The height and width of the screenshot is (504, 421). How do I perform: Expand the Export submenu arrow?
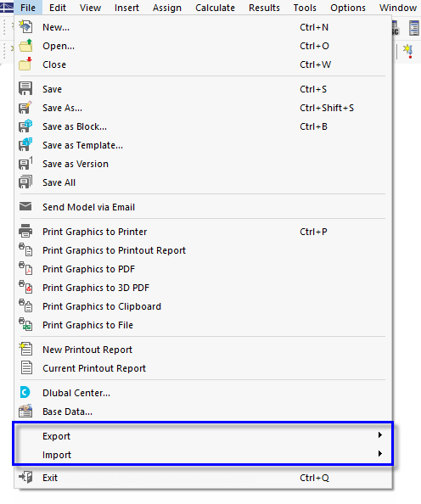(x=380, y=435)
